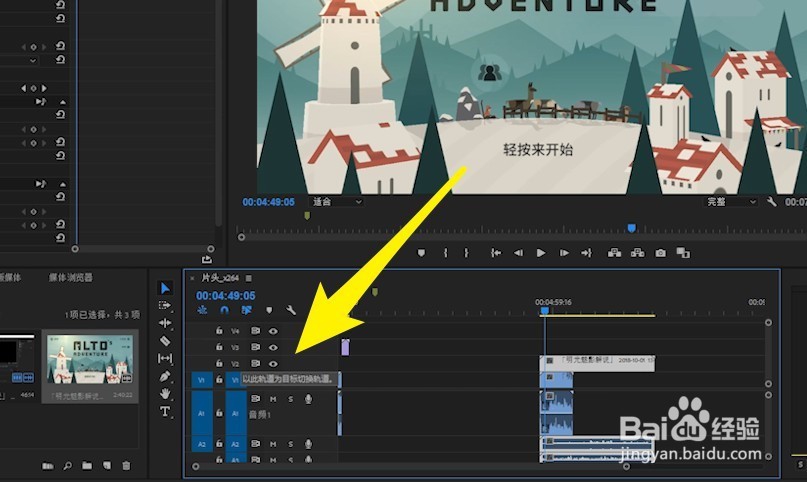Mute audio track A2
Viewport: 807px width, 482px height.
[x=273, y=443]
